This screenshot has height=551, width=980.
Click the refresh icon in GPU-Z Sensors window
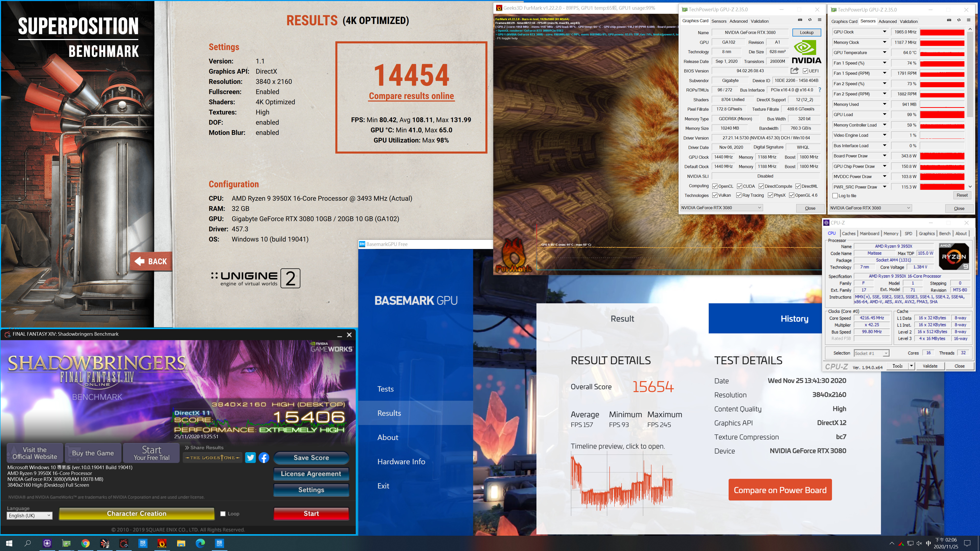coord(959,20)
